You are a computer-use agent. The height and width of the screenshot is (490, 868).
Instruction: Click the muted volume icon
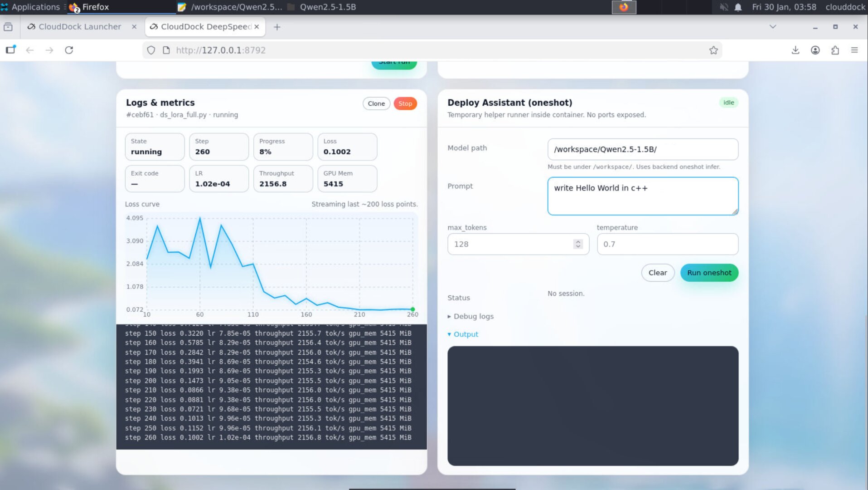click(x=724, y=7)
